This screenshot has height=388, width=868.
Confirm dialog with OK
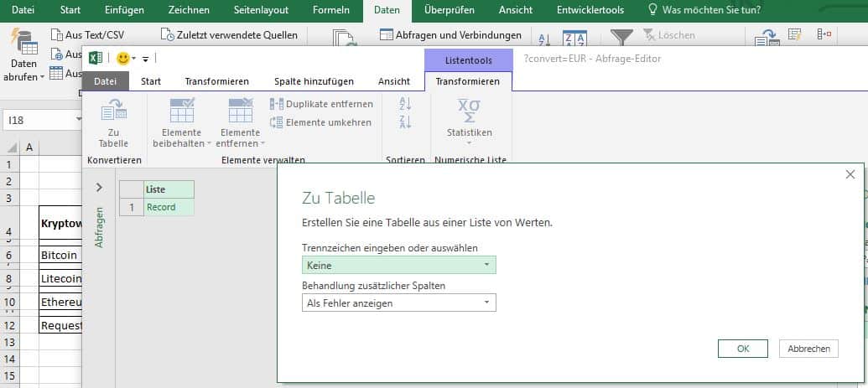[742, 349]
